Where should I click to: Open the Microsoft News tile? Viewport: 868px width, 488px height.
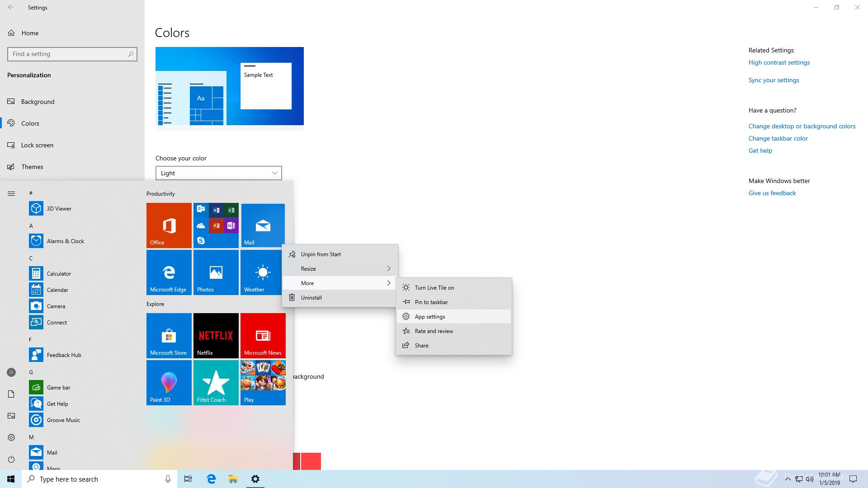(x=263, y=336)
